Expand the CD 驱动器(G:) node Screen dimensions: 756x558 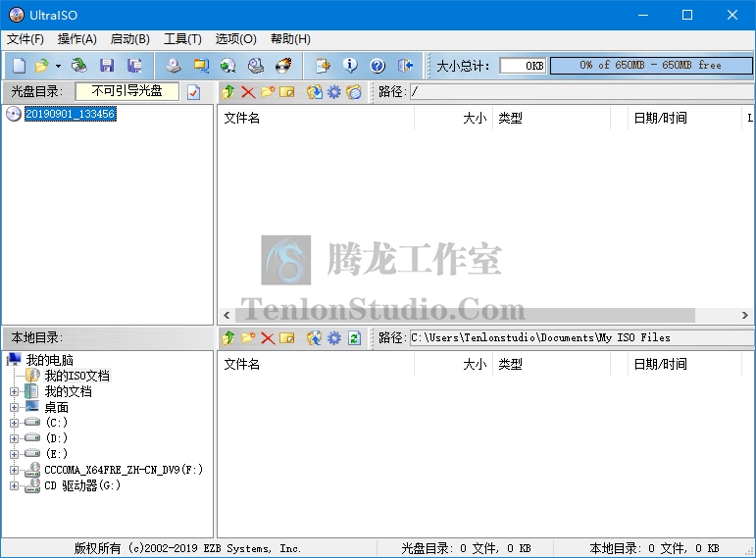[14, 485]
